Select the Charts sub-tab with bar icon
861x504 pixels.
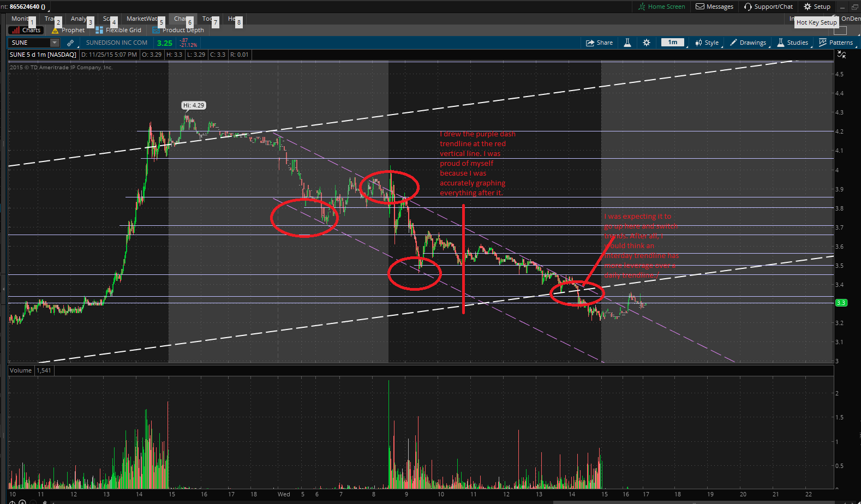pyautogui.click(x=25, y=30)
